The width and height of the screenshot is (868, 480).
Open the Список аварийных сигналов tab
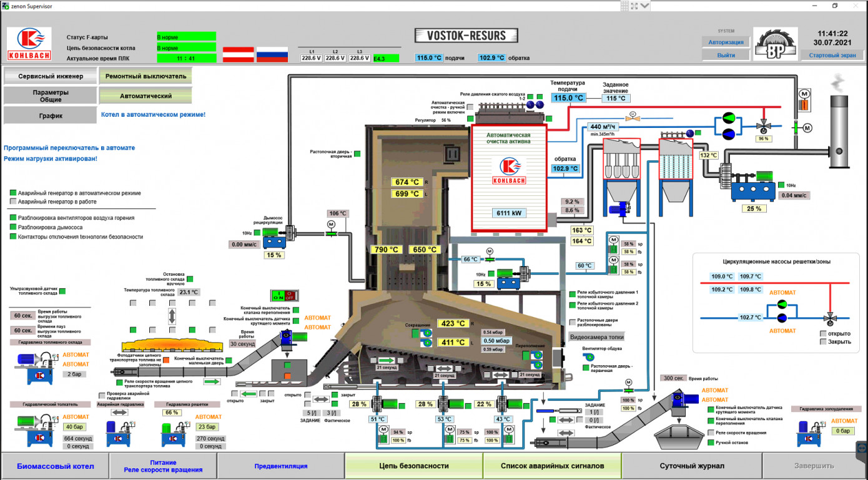click(x=552, y=466)
